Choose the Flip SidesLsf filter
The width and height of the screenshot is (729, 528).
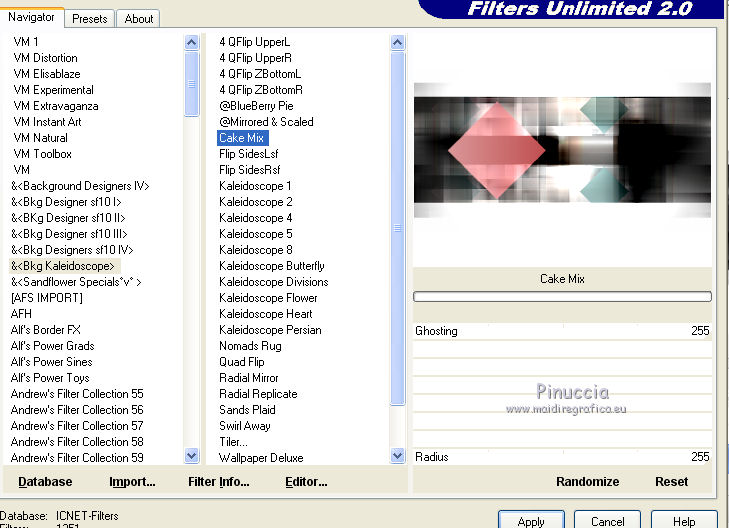tap(249, 154)
